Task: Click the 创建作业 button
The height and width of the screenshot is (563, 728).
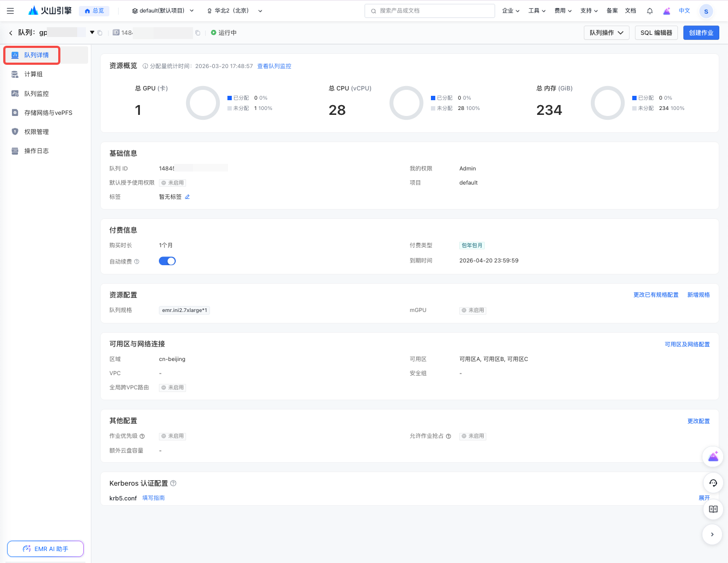Action: [x=701, y=33]
